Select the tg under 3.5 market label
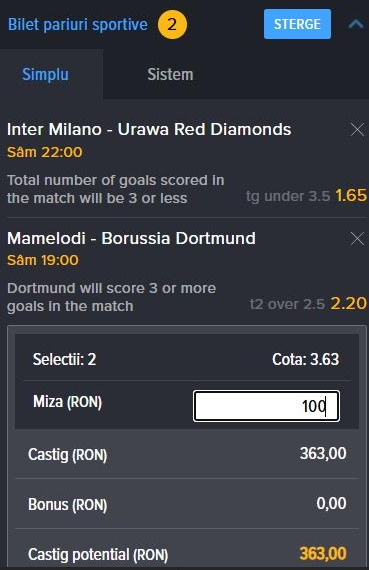 [x=288, y=196]
